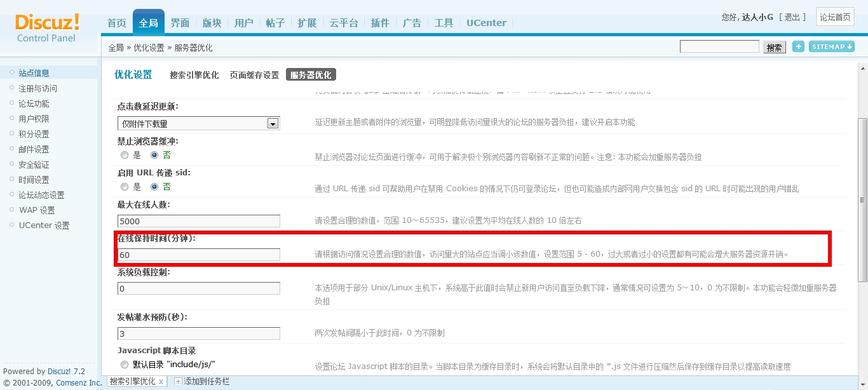
Task: Expand the 点击数延迟更新 dropdown
Action: pos(273,124)
